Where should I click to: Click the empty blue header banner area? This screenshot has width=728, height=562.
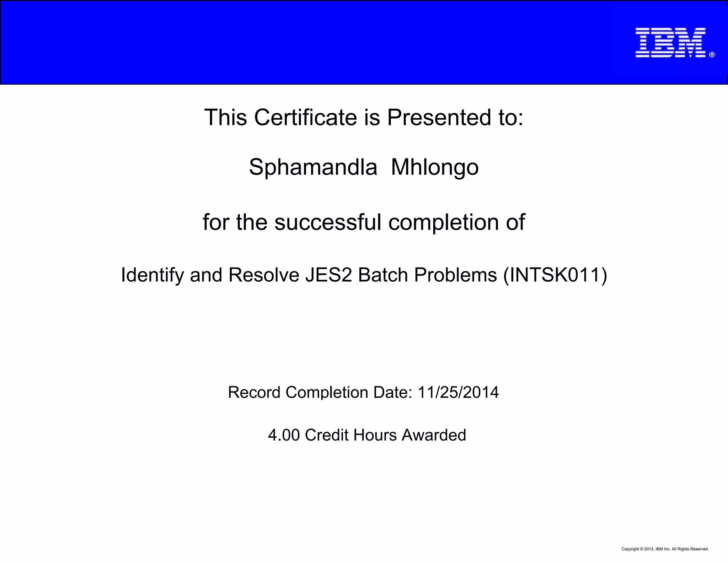tap(284, 43)
